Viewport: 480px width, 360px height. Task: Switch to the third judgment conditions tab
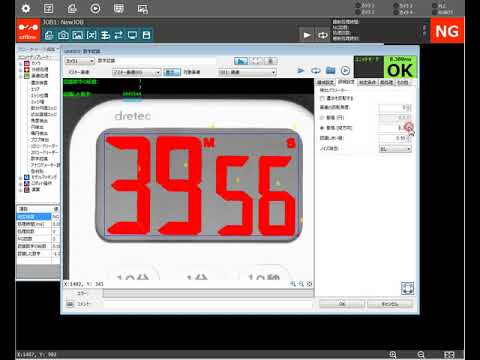pyautogui.click(x=367, y=82)
